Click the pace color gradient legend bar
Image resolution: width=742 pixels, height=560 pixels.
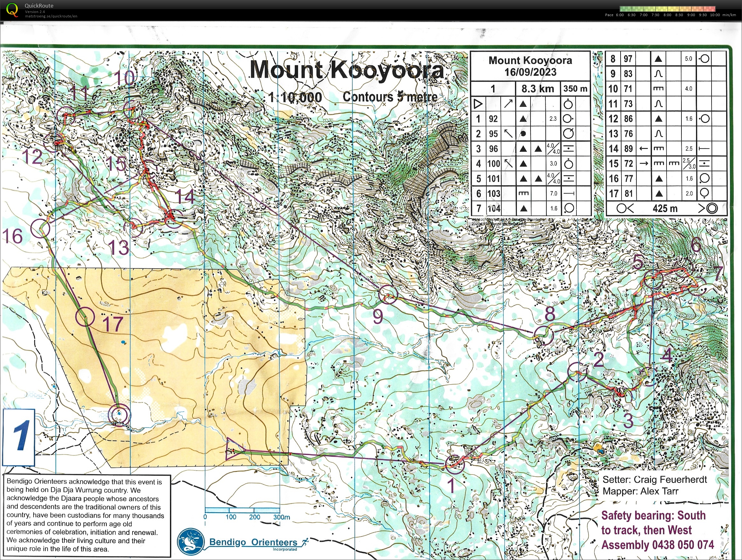click(667, 9)
